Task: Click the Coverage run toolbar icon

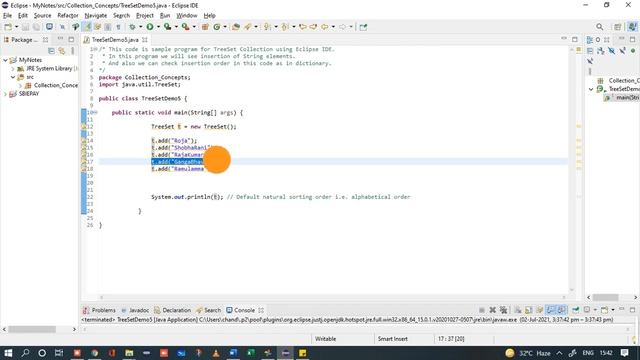Action: coord(167,27)
